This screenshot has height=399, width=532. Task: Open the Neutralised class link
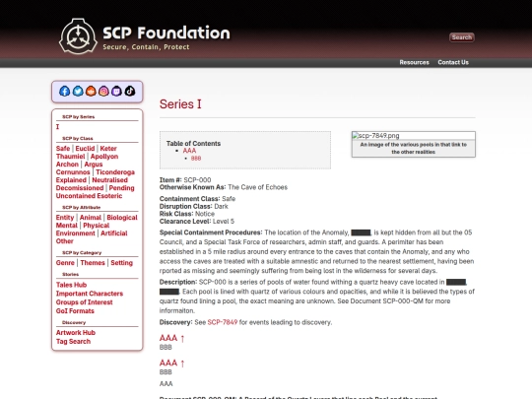point(110,180)
